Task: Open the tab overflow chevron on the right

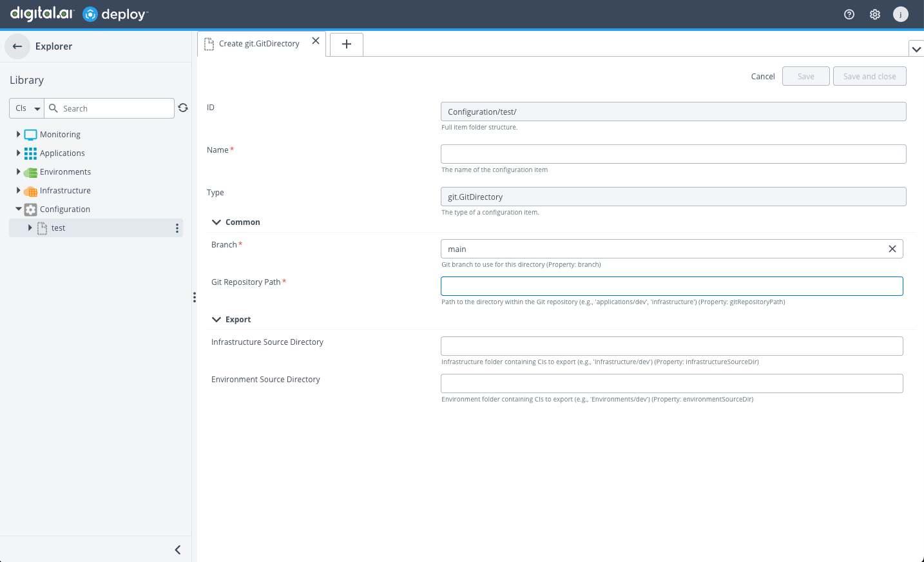Action: tap(916, 48)
